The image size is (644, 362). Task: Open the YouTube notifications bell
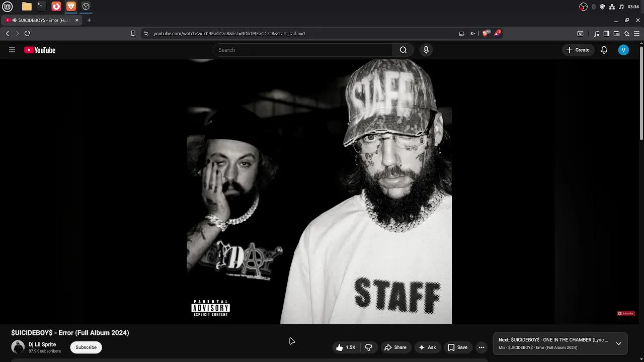pos(604,50)
